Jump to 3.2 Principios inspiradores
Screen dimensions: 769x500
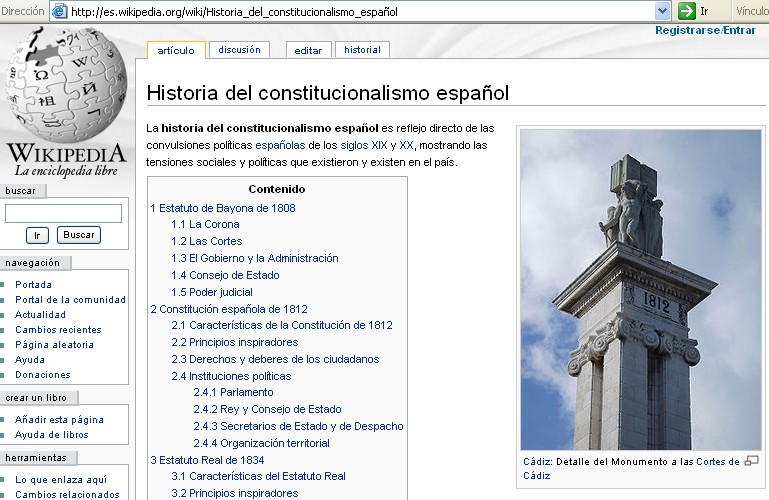[x=234, y=493]
